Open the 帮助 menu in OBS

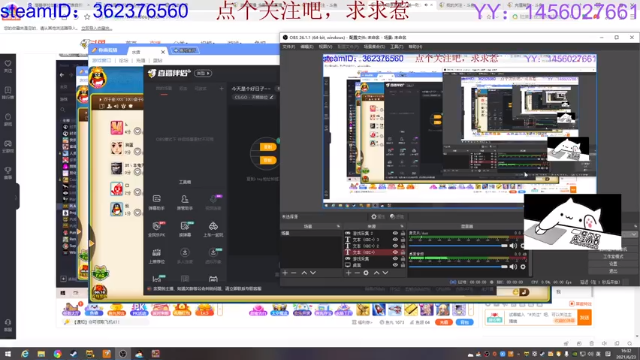click(x=415, y=47)
